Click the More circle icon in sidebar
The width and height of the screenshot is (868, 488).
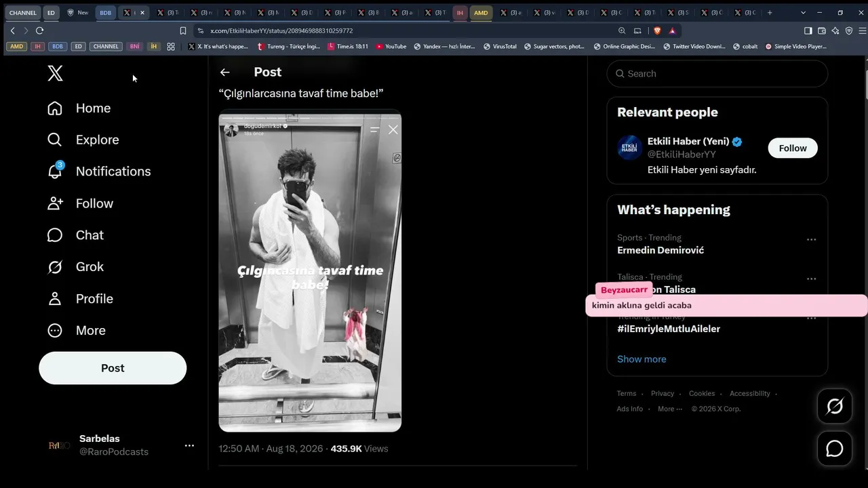pos(55,331)
